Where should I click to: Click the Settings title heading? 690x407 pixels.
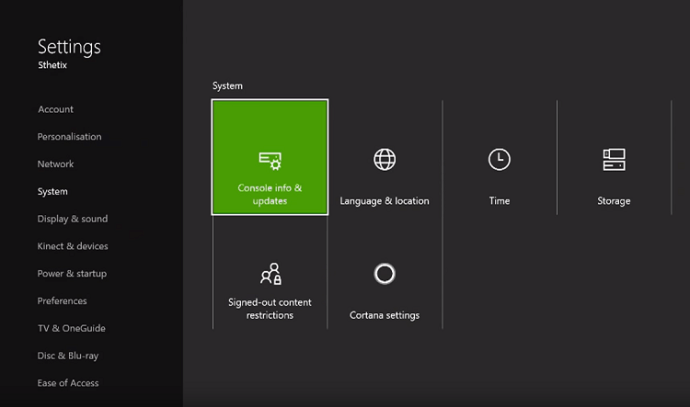click(69, 47)
